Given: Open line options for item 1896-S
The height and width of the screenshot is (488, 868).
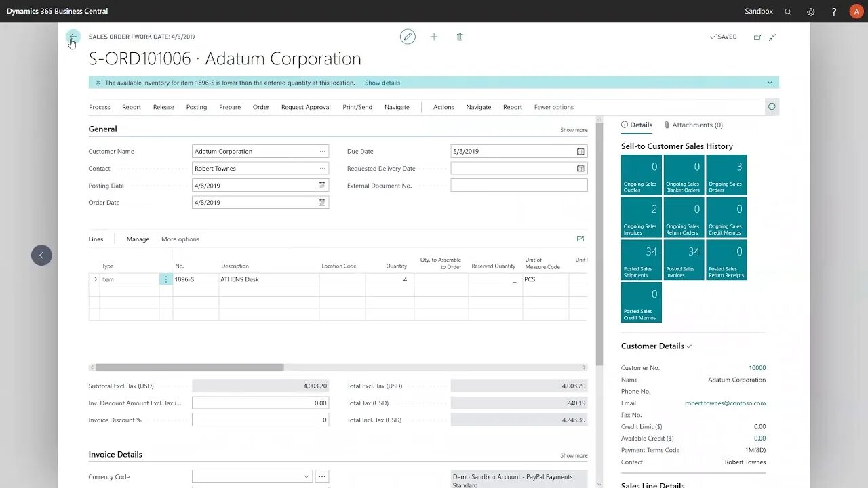Looking at the screenshot, I should point(165,279).
